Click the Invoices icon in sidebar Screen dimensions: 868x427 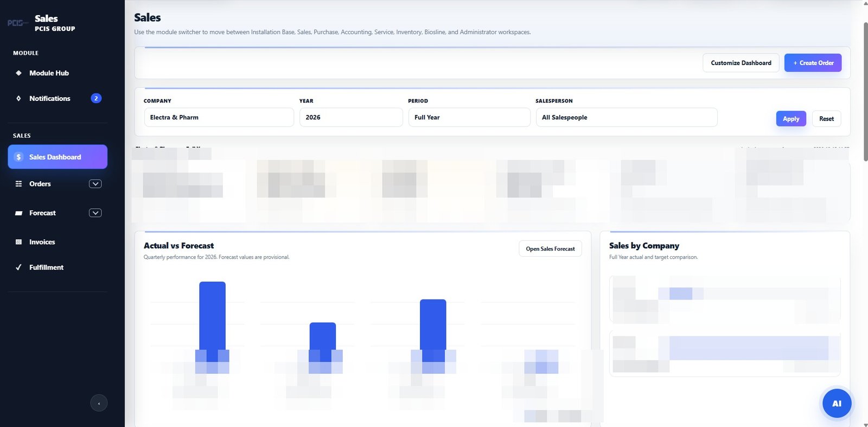18,242
